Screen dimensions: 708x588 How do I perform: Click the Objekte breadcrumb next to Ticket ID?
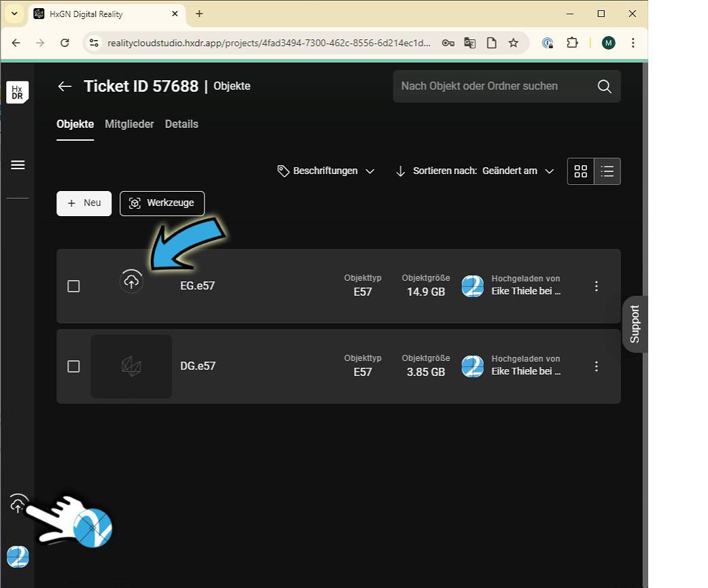[x=232, y=86]
